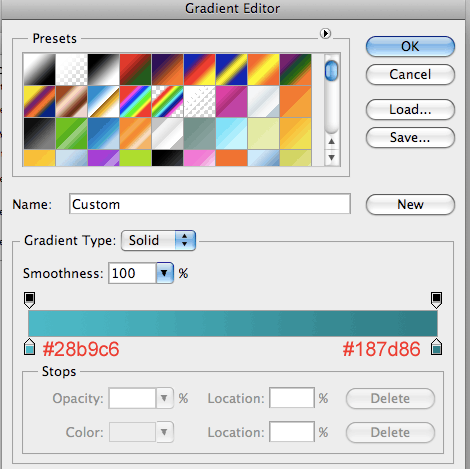
Task: Confirm the gradient with OK
Action: [x=410, y=46]
